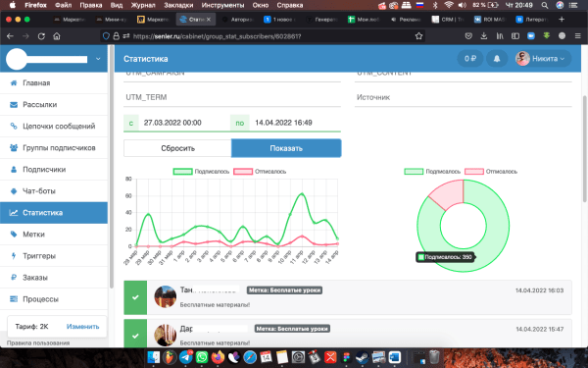Open Firefox downloads arrow icon
Viewport: 588px width, 368px height.
pyautogui.click(x=484, y=36)
